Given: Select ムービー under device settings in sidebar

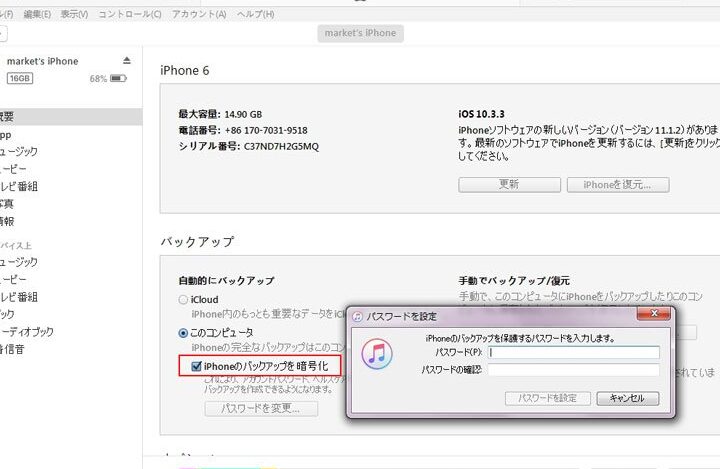Looking at the screenshot, I should pos(13,169).
